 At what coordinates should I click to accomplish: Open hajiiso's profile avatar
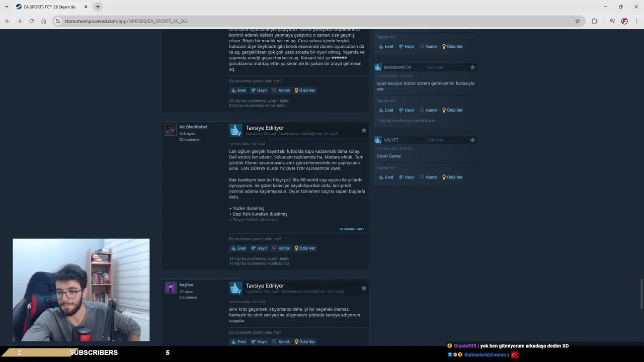[171, 288]
